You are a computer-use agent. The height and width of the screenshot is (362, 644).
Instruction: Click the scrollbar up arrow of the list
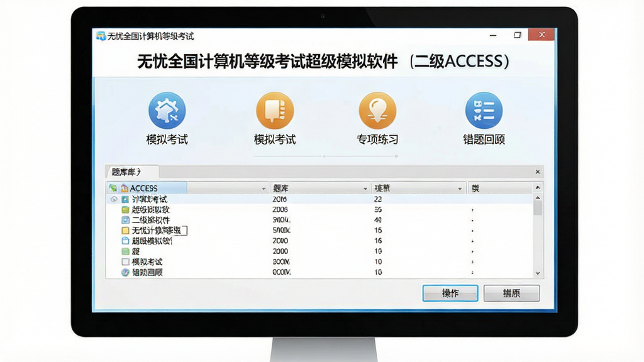(538, 198)
